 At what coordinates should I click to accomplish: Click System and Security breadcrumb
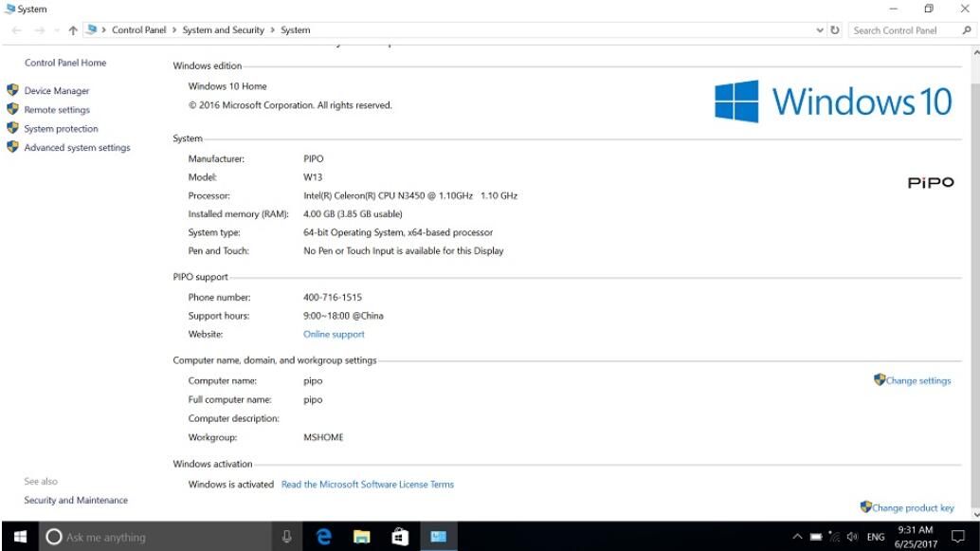click(x=223, y=30)
